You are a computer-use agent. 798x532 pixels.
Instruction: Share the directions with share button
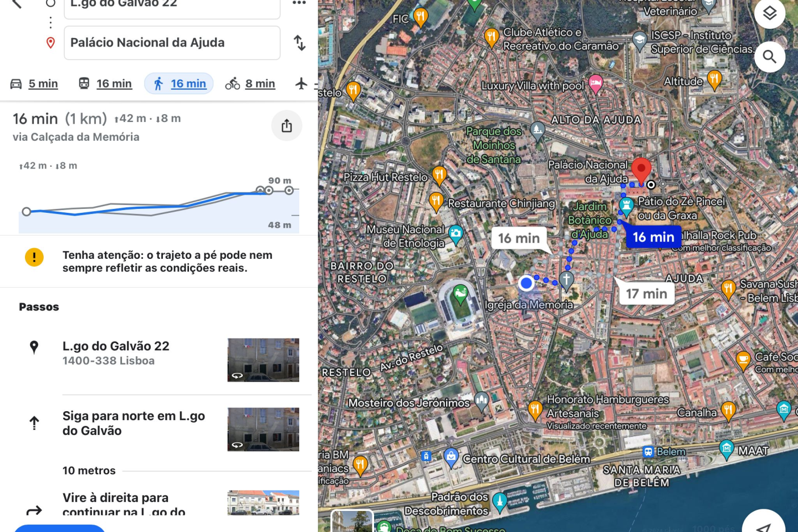point(287,126)
